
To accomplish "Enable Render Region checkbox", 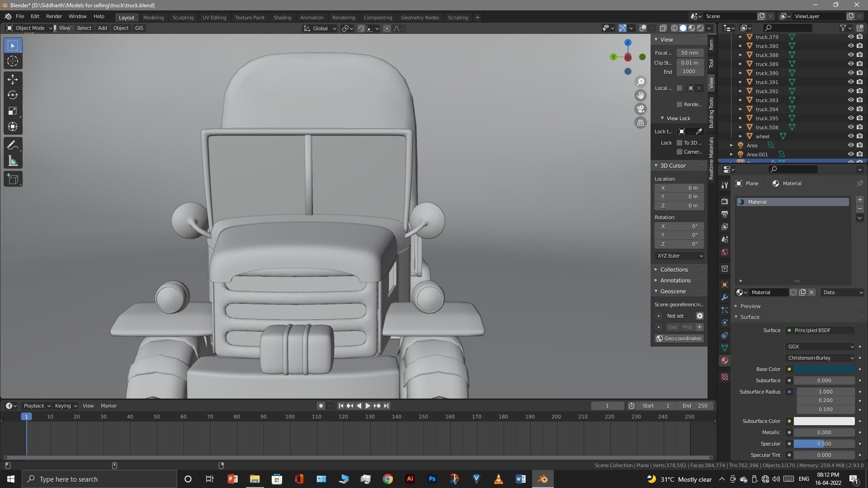I will [679, 104].
